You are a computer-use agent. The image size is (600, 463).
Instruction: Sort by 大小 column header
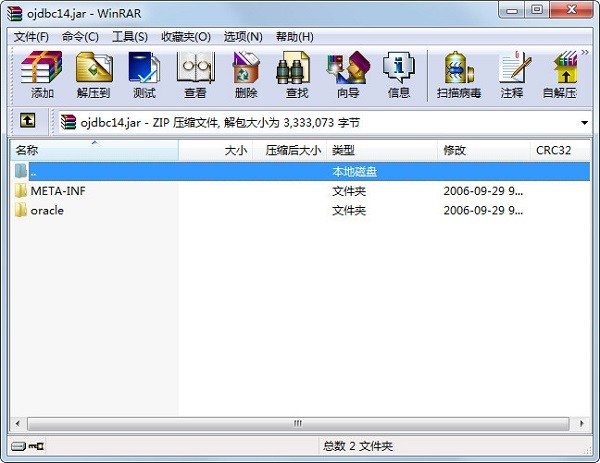[x=215, y=150]
